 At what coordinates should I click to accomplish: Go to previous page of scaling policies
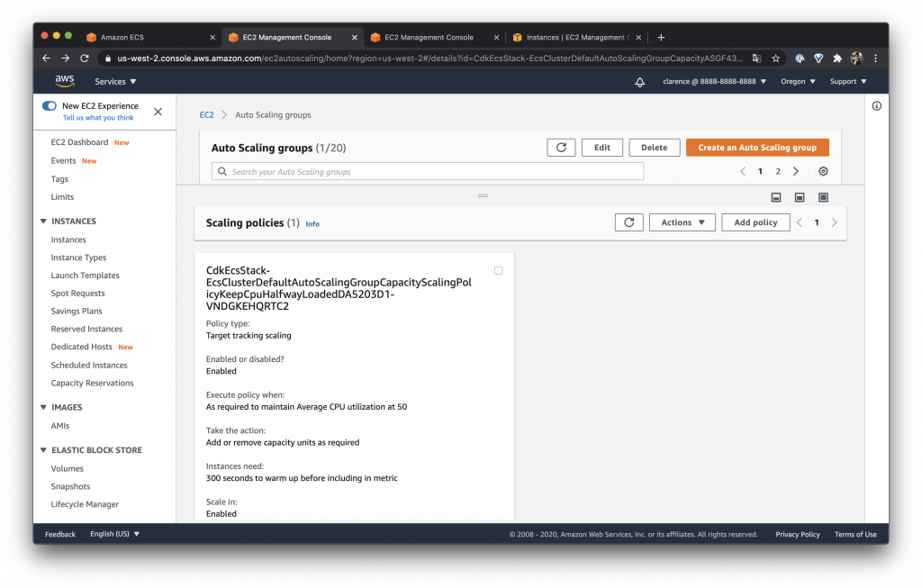[800, 222]
